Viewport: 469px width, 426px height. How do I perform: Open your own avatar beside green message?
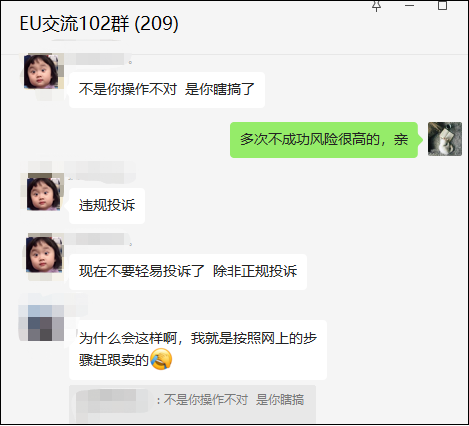click(x=445, y=139)
